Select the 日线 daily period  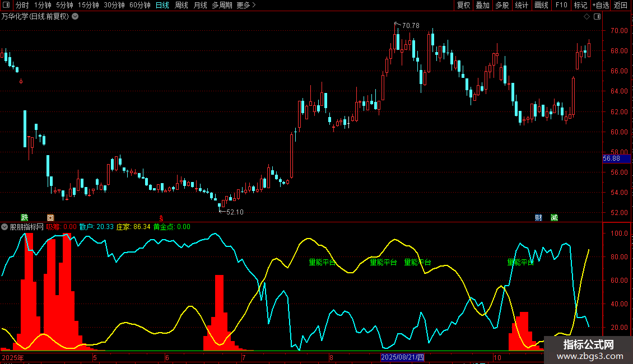(x=162, y=5)
